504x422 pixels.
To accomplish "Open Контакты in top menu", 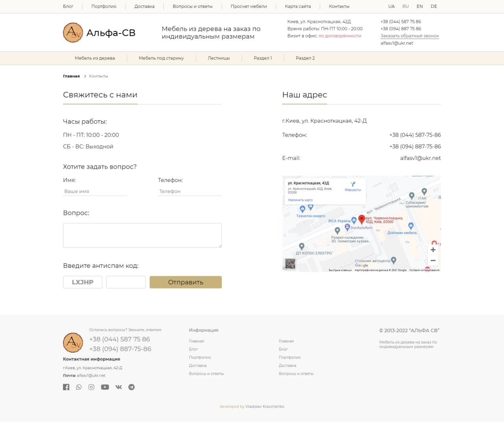I will click(x=339, y=6).
